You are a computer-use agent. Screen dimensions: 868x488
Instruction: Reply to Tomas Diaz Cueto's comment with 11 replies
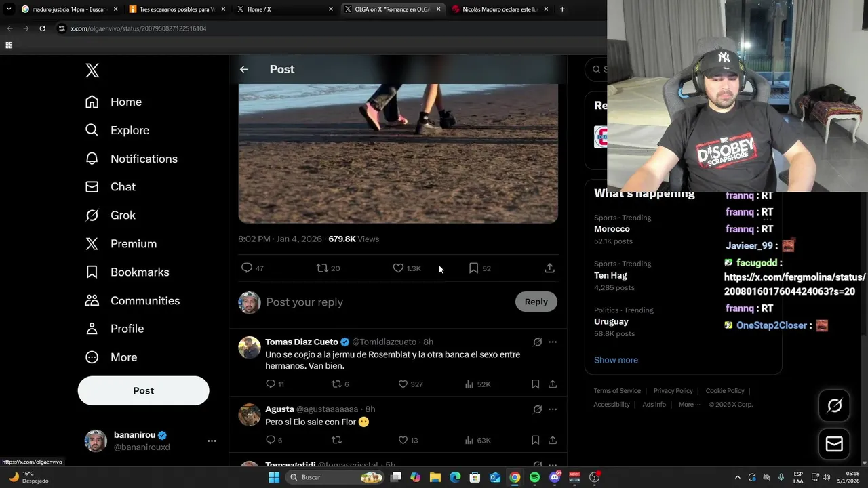(271, 384)
